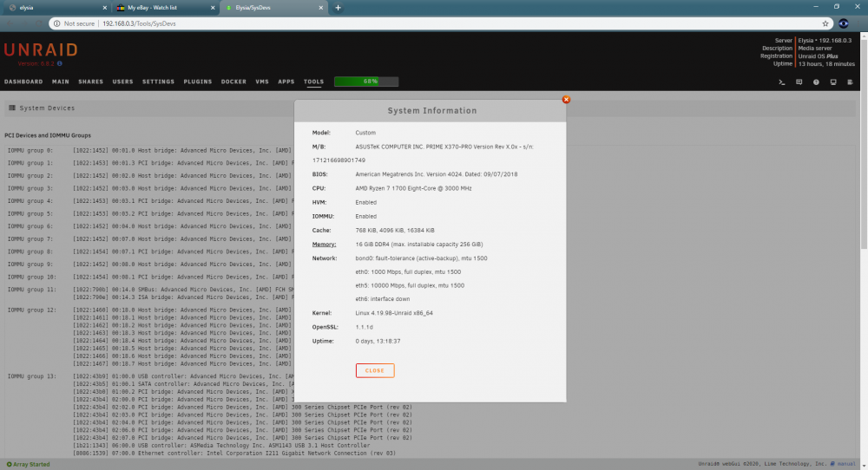Open the TOOLS menu
Image resolution: width=868 pixels, height=470 pixels.
click(313, 82)
